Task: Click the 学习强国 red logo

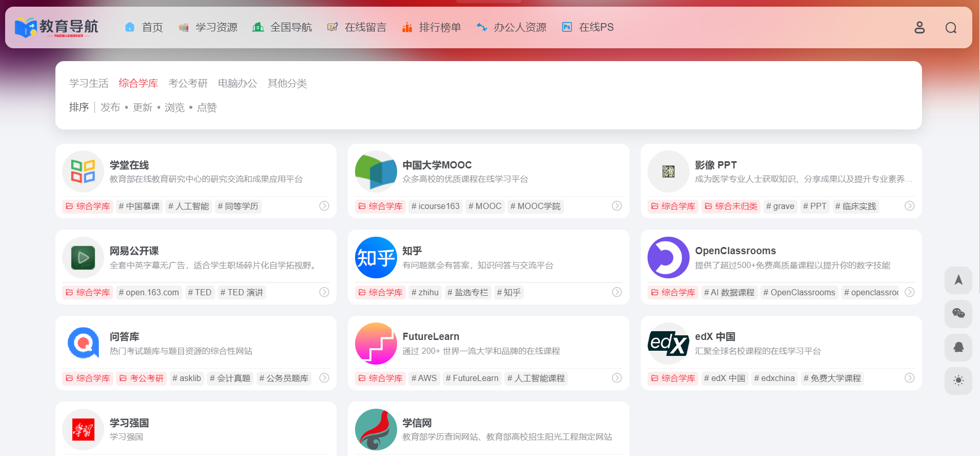Action: (x=83, y=429)
